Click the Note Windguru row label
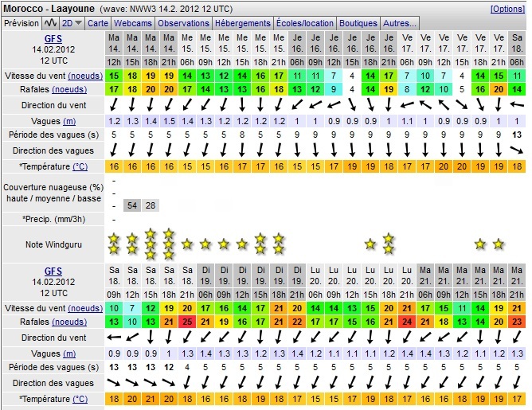 [53, 244]
